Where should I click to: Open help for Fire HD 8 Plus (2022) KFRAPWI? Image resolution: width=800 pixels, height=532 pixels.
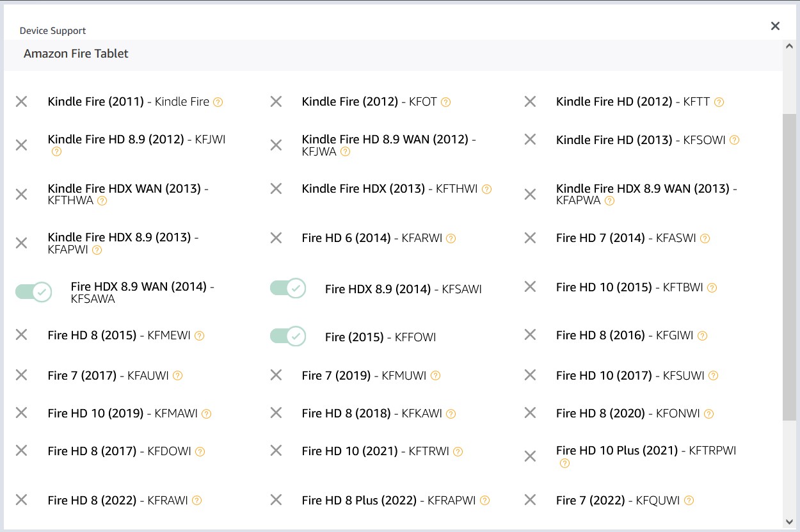pos(484,501)
